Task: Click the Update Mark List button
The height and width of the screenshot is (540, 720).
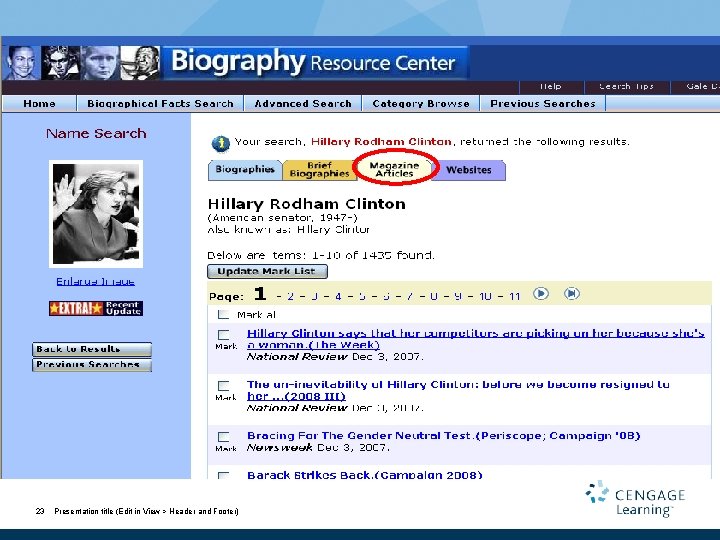Action: 267,271
